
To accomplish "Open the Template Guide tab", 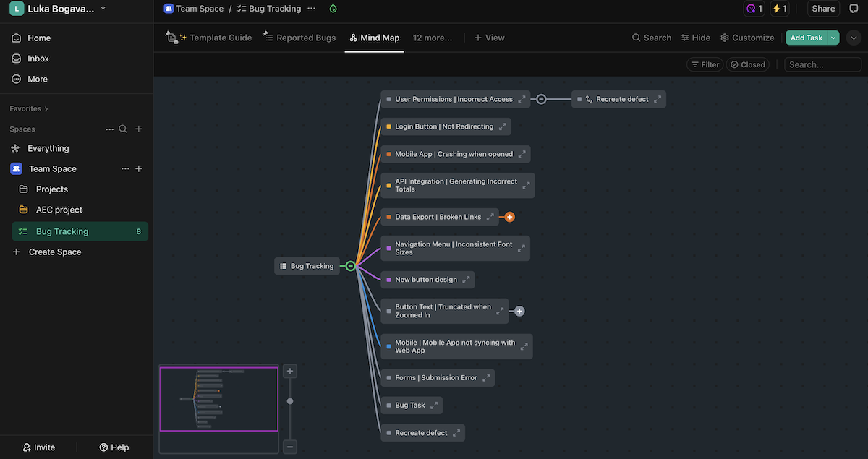I will [x=214, y=37].
